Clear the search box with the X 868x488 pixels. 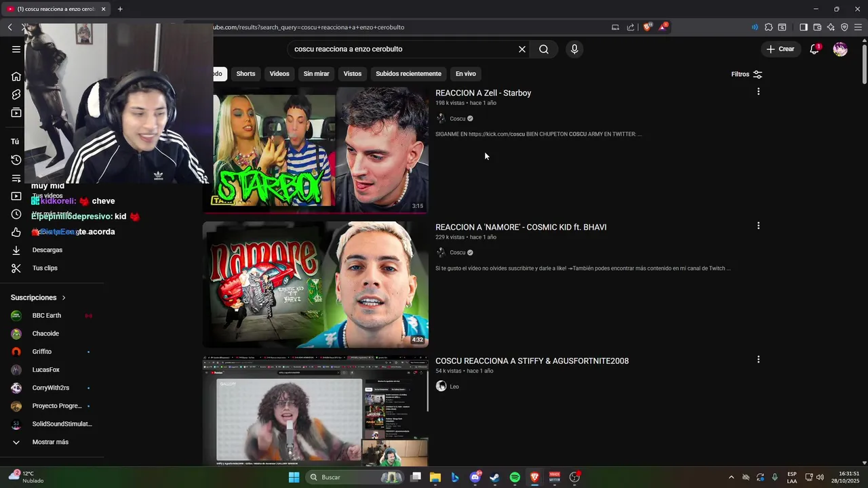522,49
